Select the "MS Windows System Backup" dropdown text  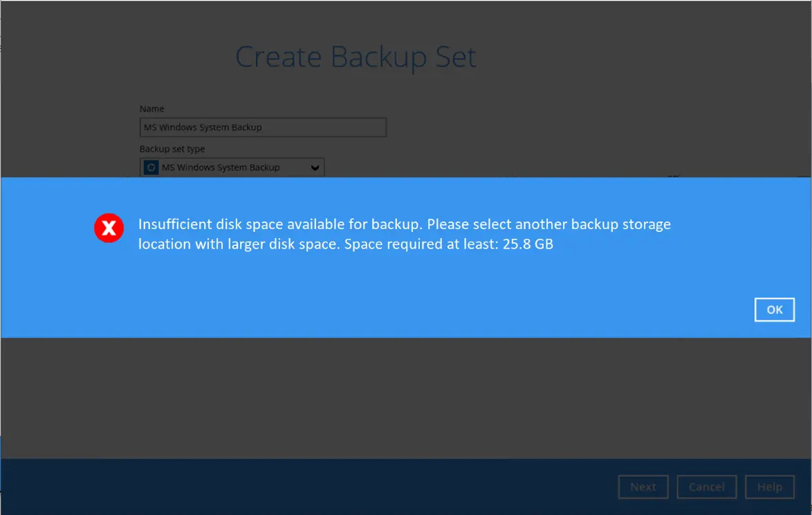point(221,168)
